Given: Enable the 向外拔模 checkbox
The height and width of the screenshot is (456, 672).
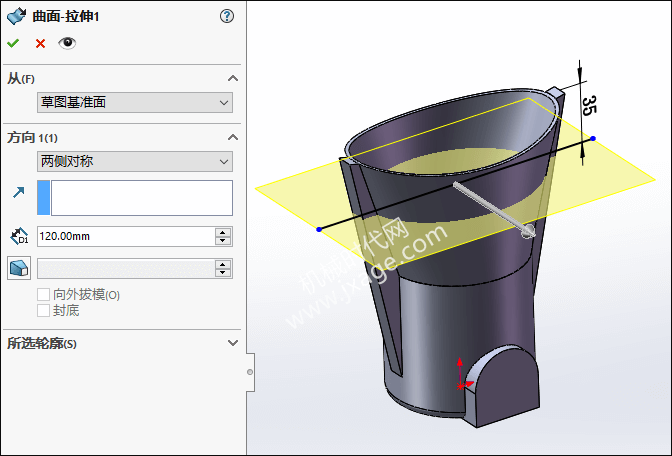Looking at the screenshot, I should pos(43,295).
